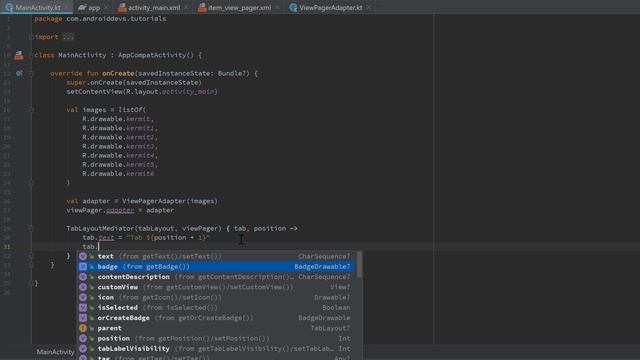The width and height of the screenshot is (640, 360).
Task: Choose the position property suggestion
Action: tap(216, 338)
